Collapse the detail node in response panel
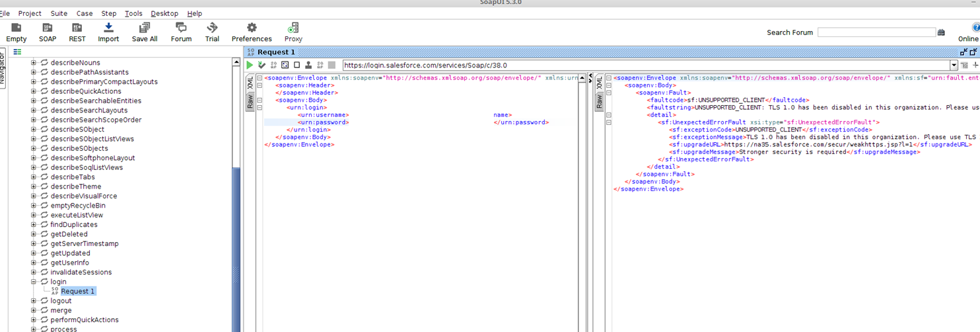This screenshot has height=332, width=980. 609,115
